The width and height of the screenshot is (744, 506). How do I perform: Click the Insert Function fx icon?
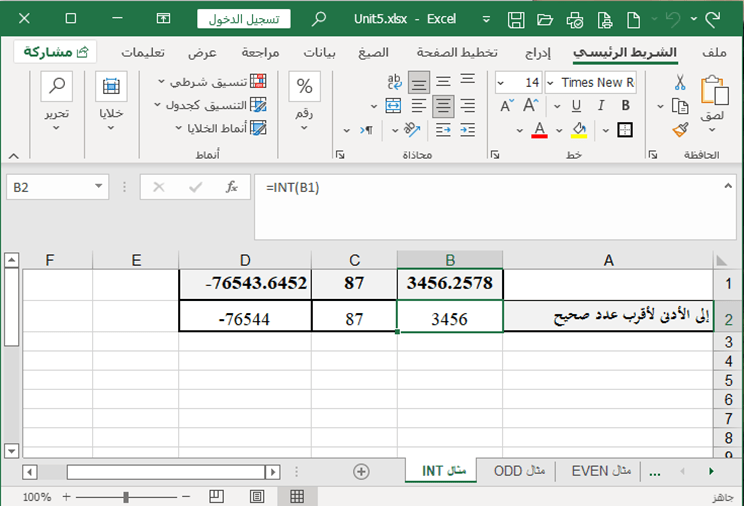click(231, 187)
